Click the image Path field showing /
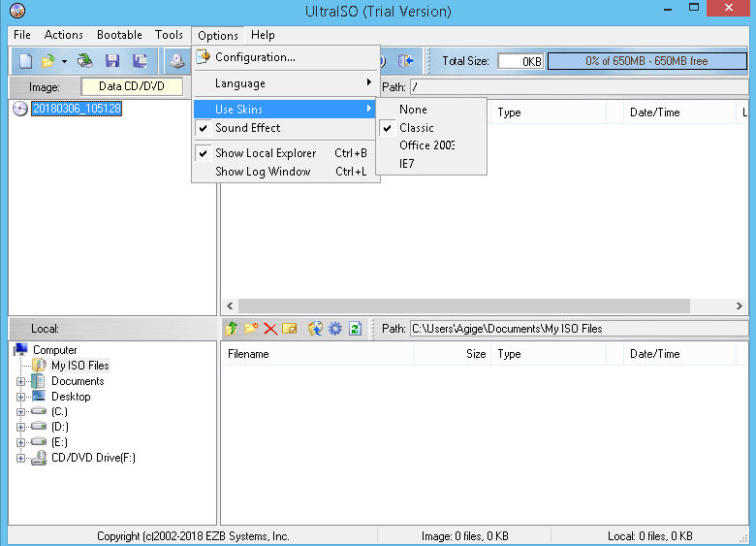Viewport: 756px width, 546px height. 579,87
